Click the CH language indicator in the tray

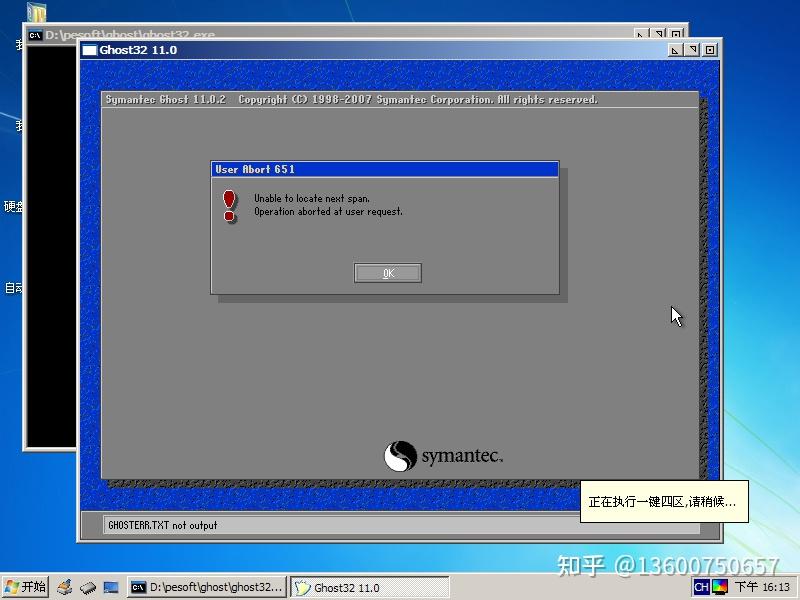703,587
